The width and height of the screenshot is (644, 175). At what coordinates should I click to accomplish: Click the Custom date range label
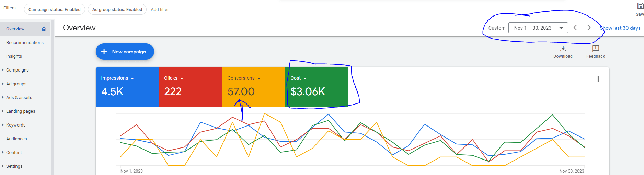click(497, 28)
